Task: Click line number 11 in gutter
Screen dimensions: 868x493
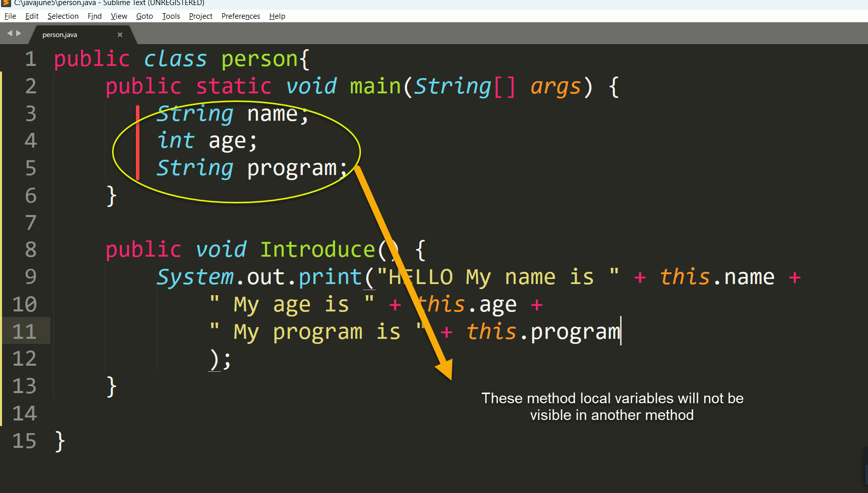Action: [x=24, y=332]
